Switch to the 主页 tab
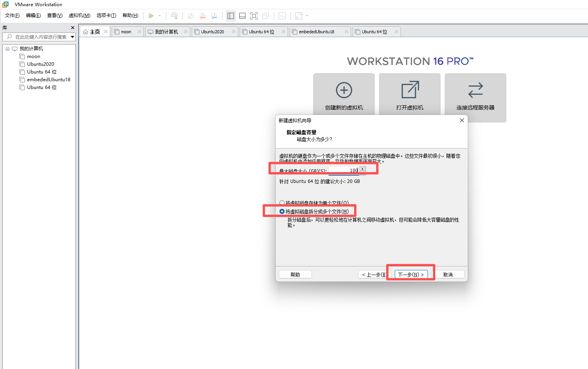 coord(95,32)
